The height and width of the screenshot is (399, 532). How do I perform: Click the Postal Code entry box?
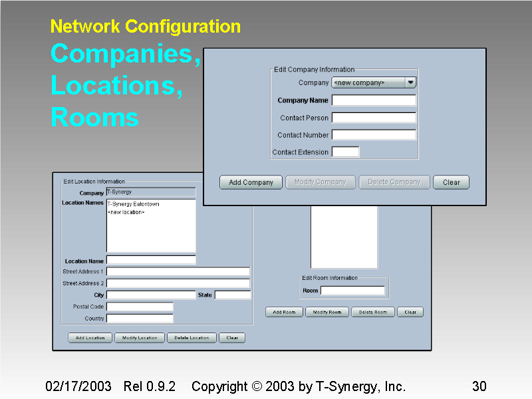[x=138, y=307]
